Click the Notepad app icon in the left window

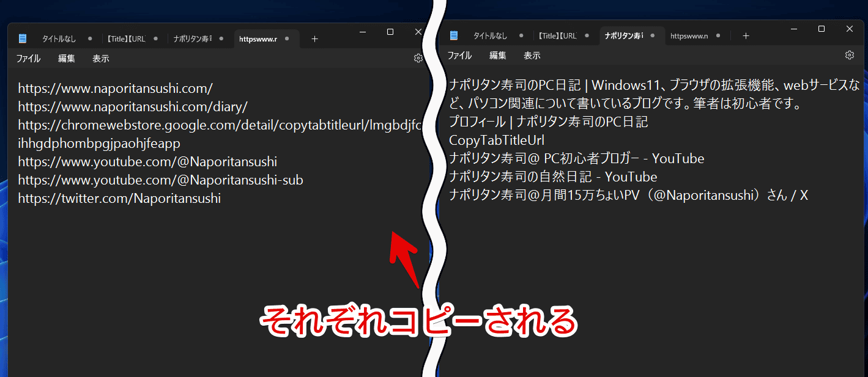(x=23, y=38)
